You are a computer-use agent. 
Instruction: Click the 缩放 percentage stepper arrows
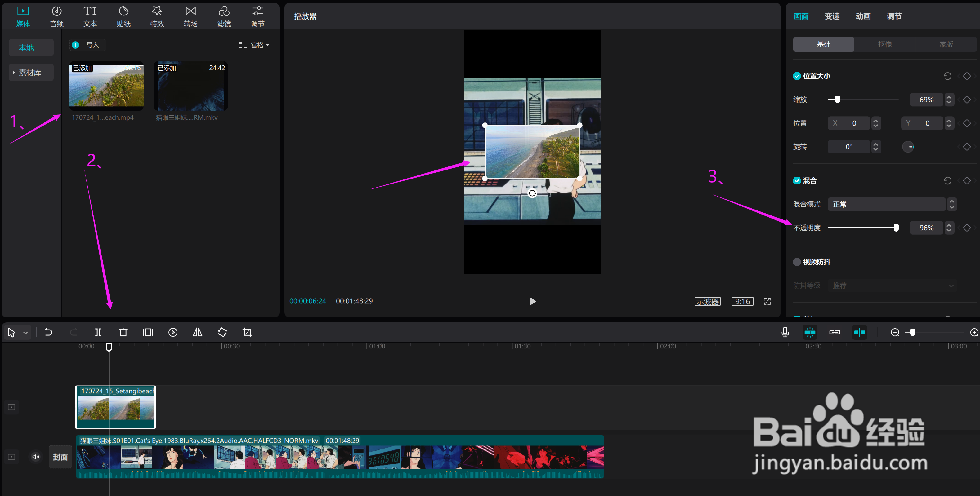[949, 100]
